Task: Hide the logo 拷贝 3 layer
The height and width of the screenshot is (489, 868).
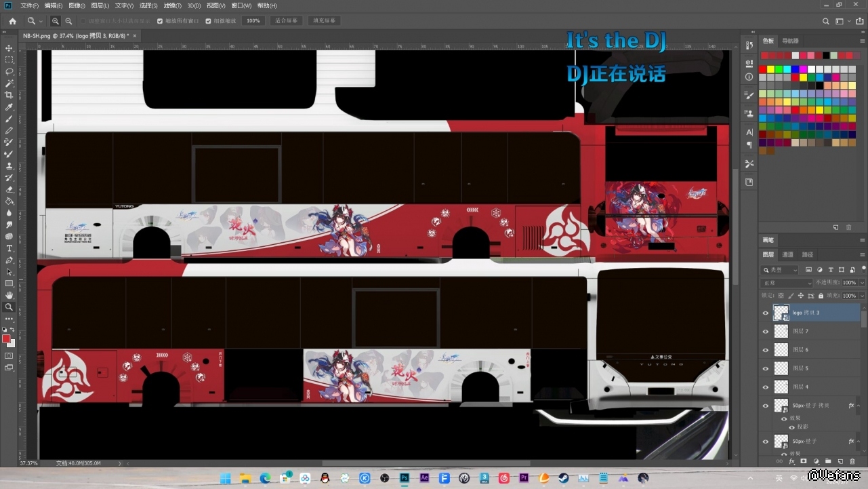Action: click(x=766, y=313)
